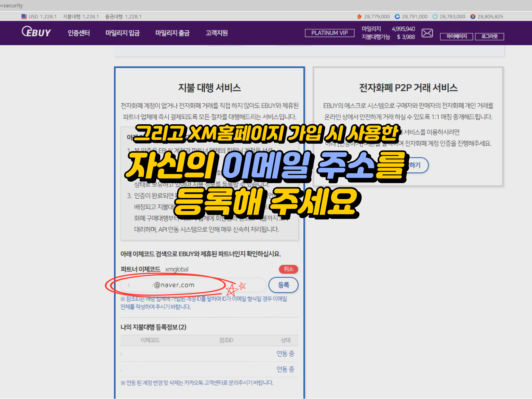
Task: Click the Bitcoin price icon in ticker
Action: pyautogui.click(x=359, y=16)
